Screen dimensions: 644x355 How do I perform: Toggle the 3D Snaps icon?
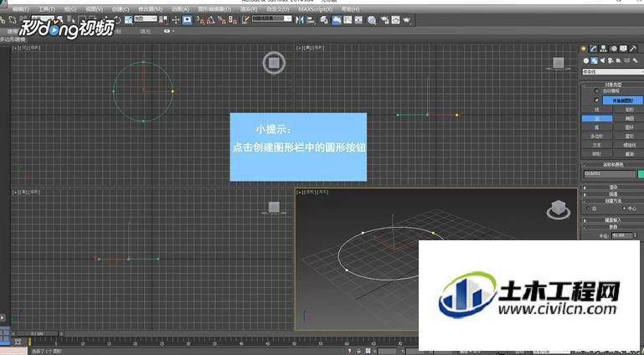(x=199, y=20)
